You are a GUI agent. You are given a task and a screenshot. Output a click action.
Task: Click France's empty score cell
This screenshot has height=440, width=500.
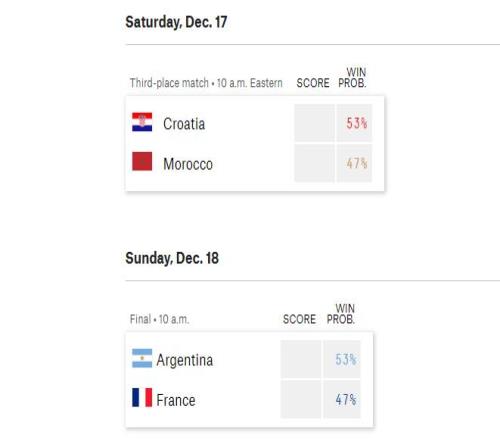pyautogui.click(x=301, y=399)
